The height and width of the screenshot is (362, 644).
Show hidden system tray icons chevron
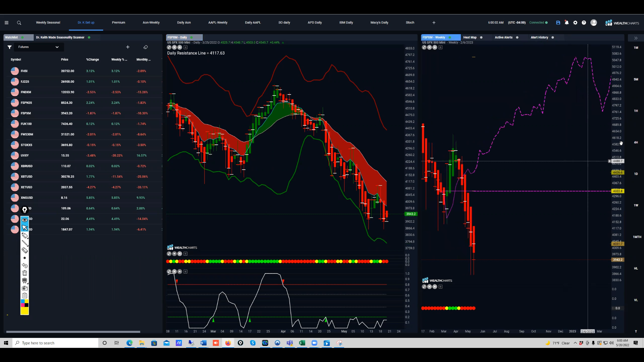pos(575,343)
